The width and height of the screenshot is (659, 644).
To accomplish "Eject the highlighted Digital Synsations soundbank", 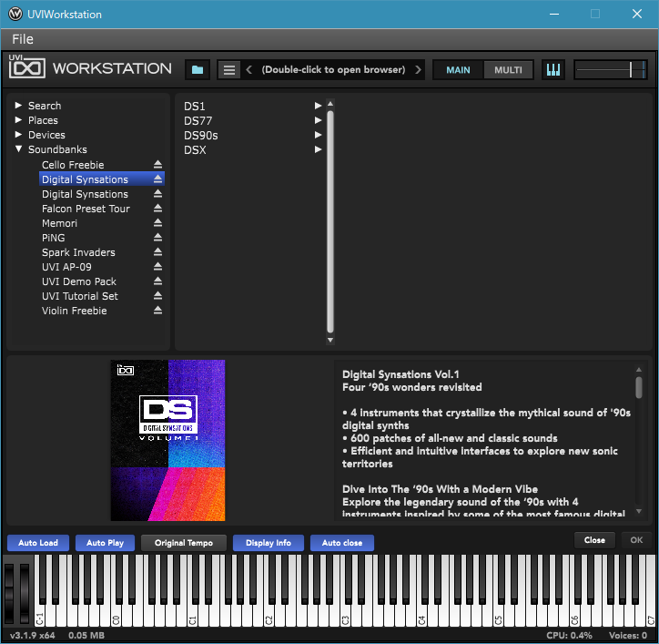I will [x=157, y=179].
